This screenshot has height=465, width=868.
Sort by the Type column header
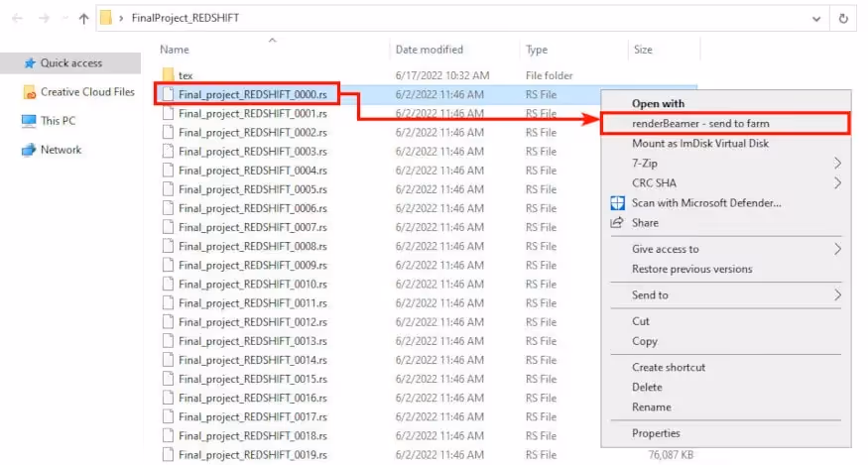point(537,50)
